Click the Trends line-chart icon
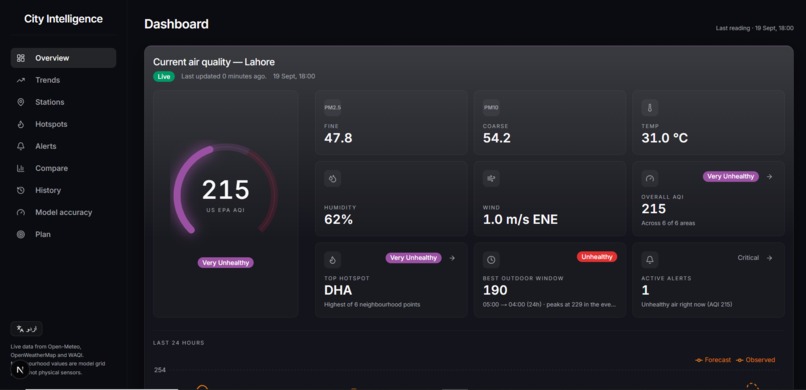The height and width of the screenshot is (390, 806). (21, 80)
